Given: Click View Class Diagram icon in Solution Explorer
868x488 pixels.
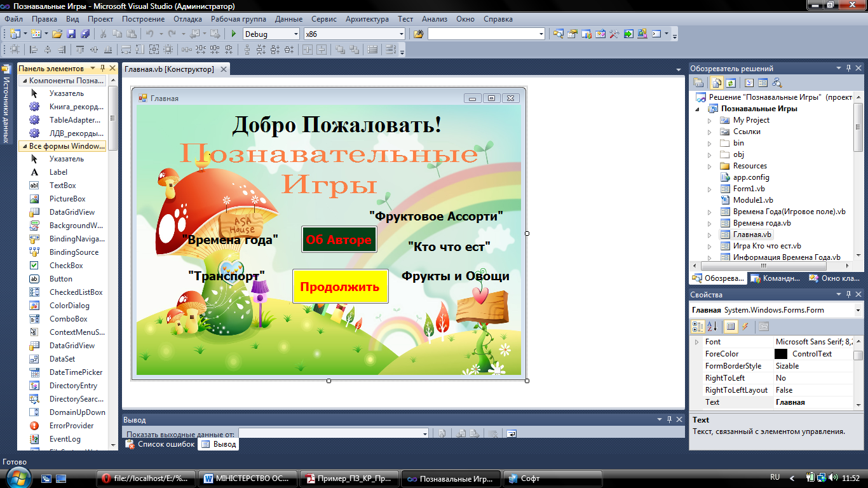Looking at the screenshot, I should [776, 83].
